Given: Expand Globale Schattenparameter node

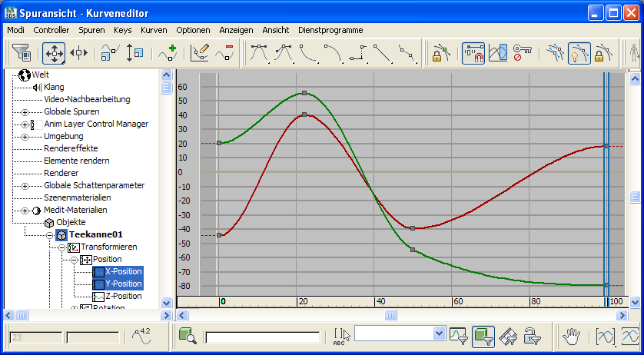Looking at the screenshot, I should [25, 186].
